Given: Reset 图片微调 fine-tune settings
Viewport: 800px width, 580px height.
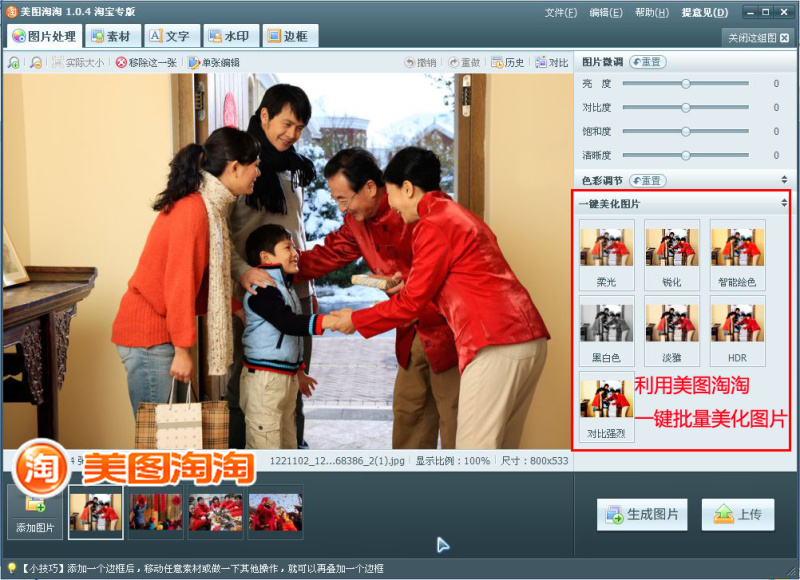Looking at the screenshot, I should 647,62.
